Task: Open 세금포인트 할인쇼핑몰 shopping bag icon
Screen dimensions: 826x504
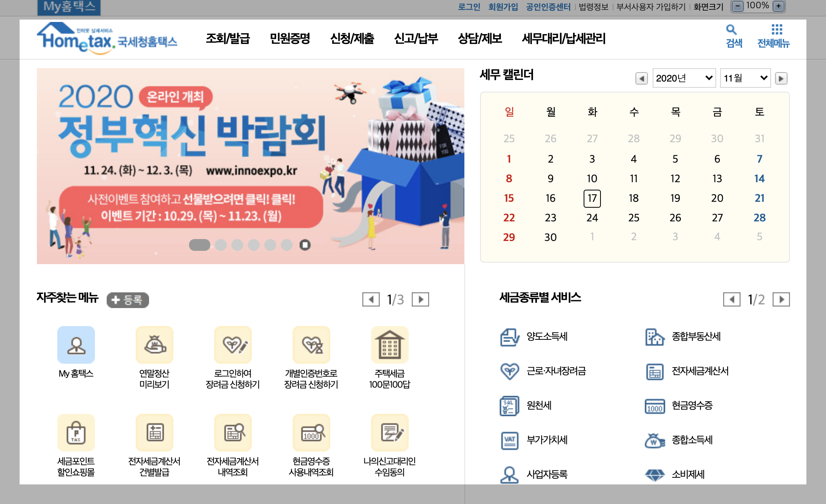Action: pyautogui.click(x=76, y=433)
